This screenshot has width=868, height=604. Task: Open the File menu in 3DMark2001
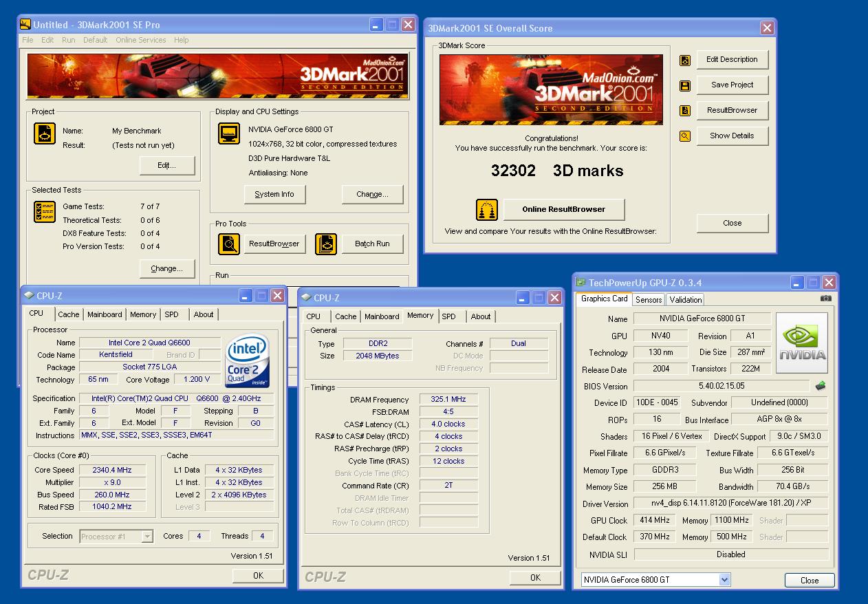28,40
